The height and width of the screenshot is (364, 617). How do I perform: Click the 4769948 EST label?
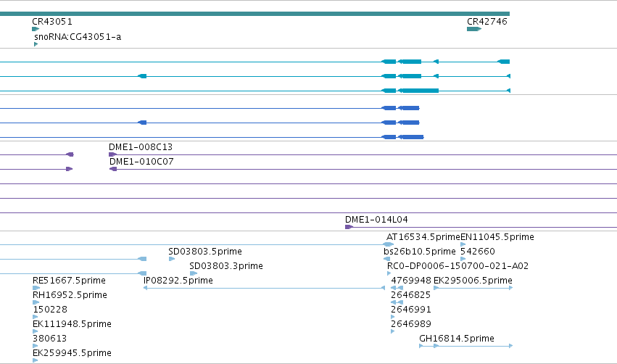tap(411, 281)
